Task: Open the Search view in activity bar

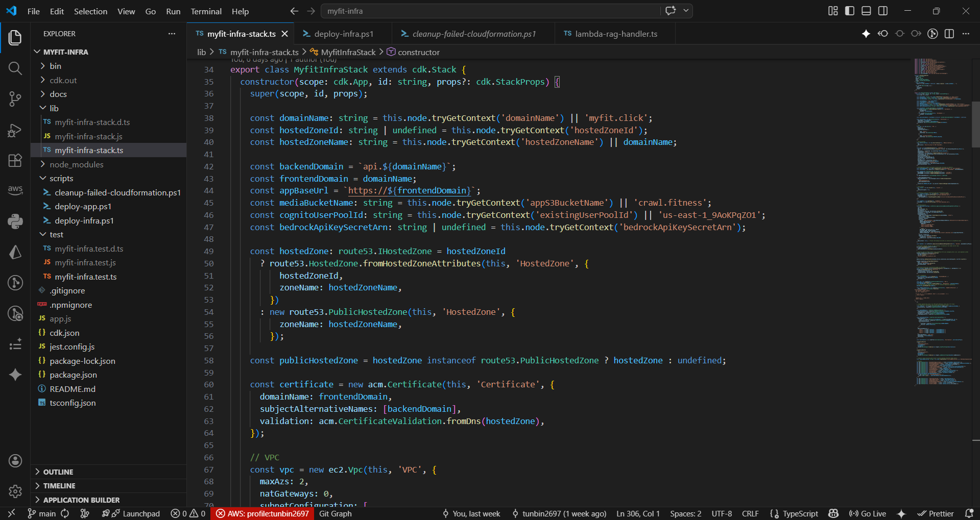Action: pyautogui.click(x=15, y=68)
